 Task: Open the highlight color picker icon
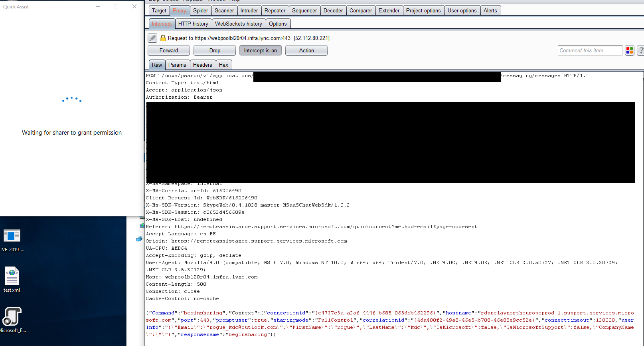[x=630, y=50]
